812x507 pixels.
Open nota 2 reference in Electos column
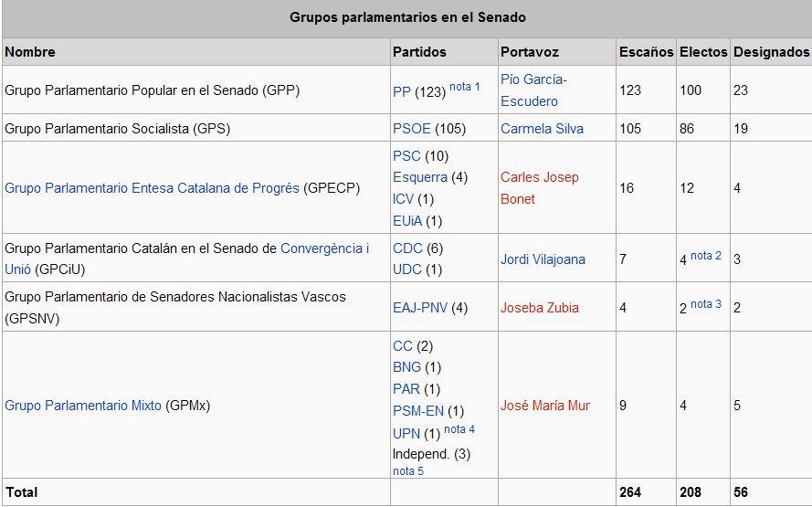point(706,255)
